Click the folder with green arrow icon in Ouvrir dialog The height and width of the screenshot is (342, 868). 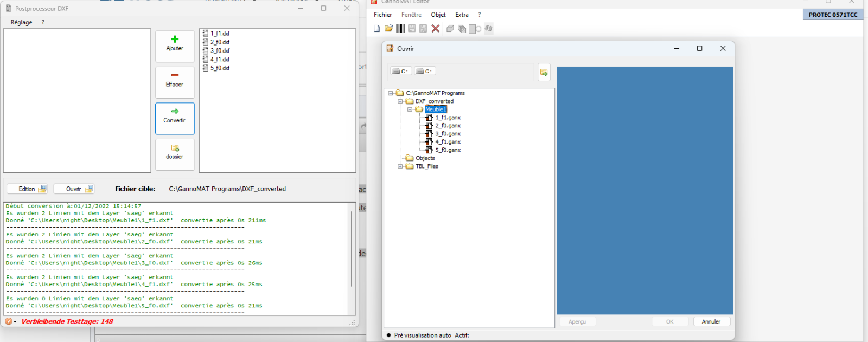(544, 73)
